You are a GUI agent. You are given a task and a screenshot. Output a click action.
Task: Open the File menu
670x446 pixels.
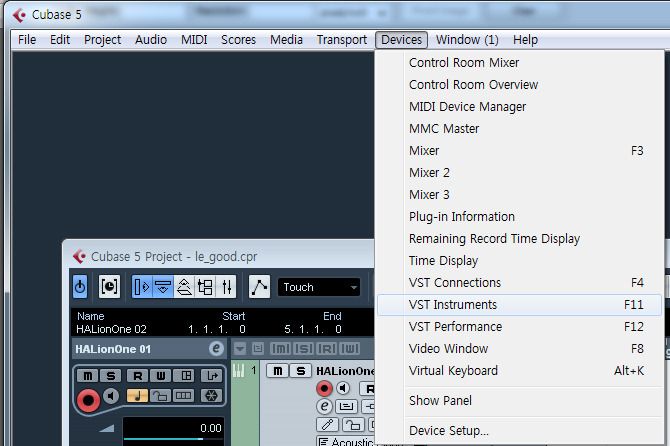coord(27,40)
